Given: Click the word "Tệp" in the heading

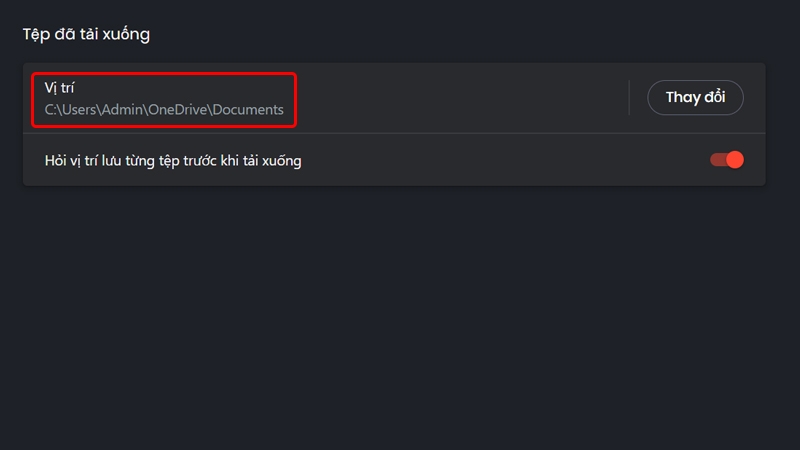Looking at the screenshot, I should (x=37, y=35).
